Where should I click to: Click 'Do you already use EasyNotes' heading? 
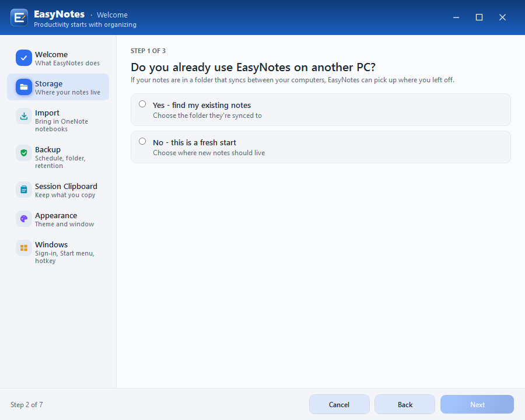pos(253,67)
